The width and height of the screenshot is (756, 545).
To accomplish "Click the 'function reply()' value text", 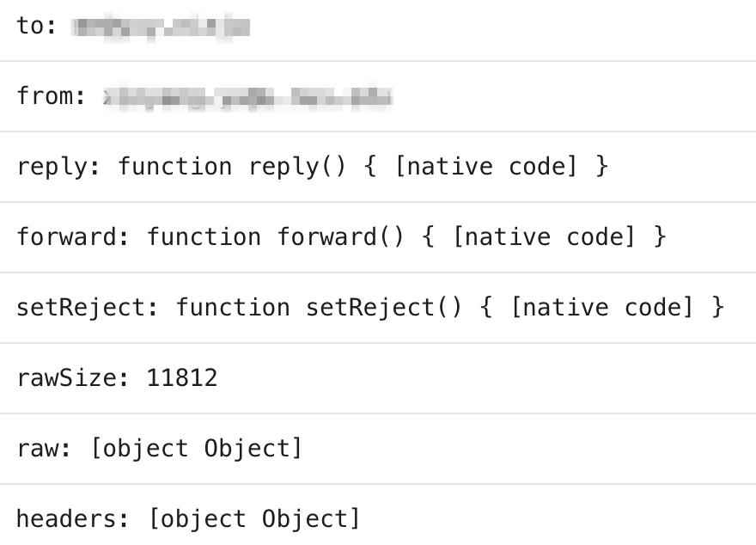I will coord(232,167).
